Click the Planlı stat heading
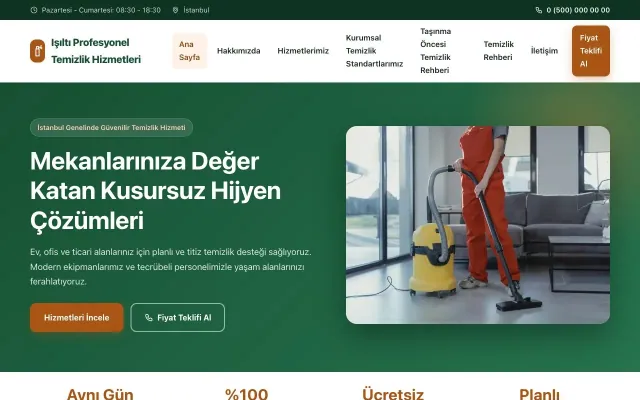Screen dimensions: 640x400 click(540, 394)
